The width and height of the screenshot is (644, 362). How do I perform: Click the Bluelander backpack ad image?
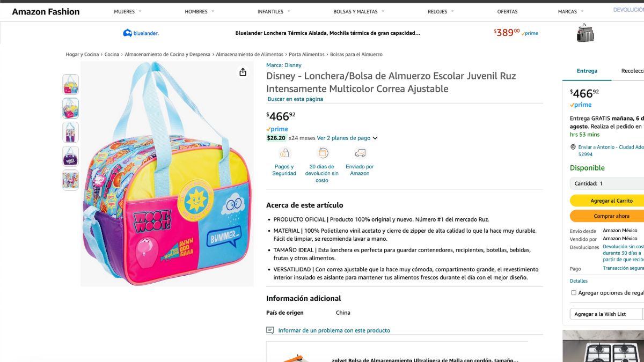(585, 33)
